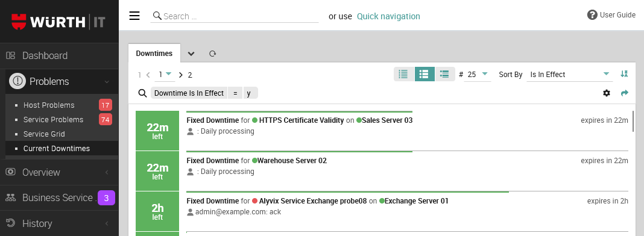Open the User Guide help icon
This screenshot has width=644, height=236.
pyautogui.click(x=592, y=14)
